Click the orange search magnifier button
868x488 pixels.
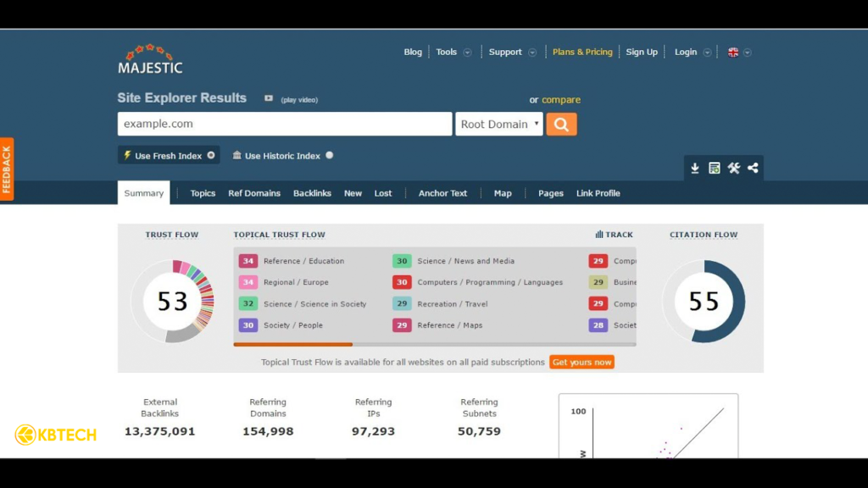[x=561, y=125]
